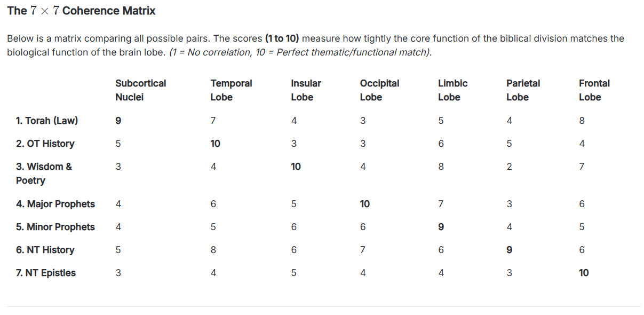This screenshot has width=644, height=315.
Task: Select the '3. Wisdom & Poetry' row label
Action: [x=44, y=174]
